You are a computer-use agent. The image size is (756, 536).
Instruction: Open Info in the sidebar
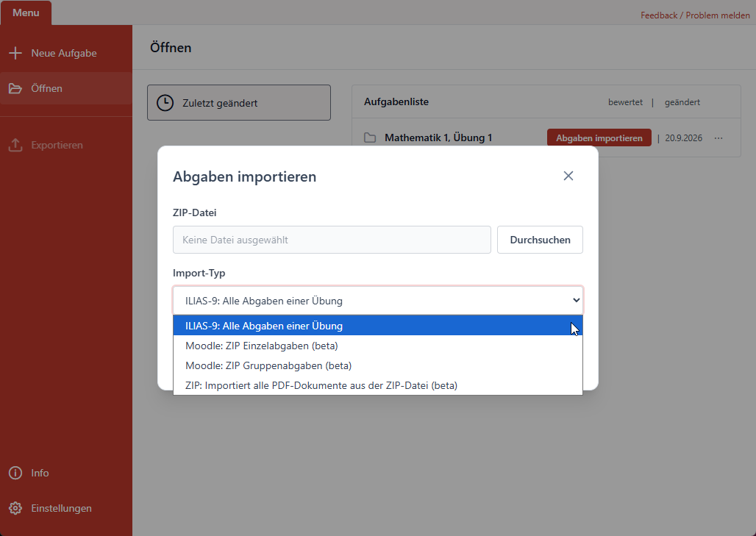click(66, 473)
